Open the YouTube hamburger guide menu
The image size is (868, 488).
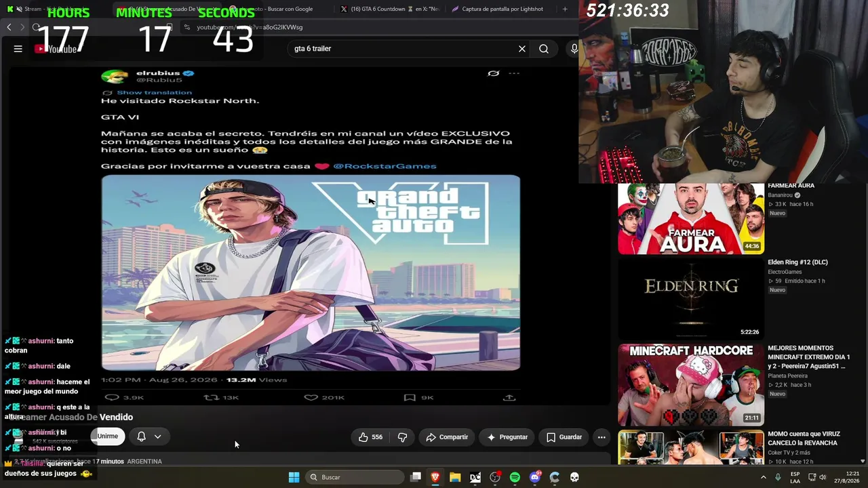(x=18, y=49)
